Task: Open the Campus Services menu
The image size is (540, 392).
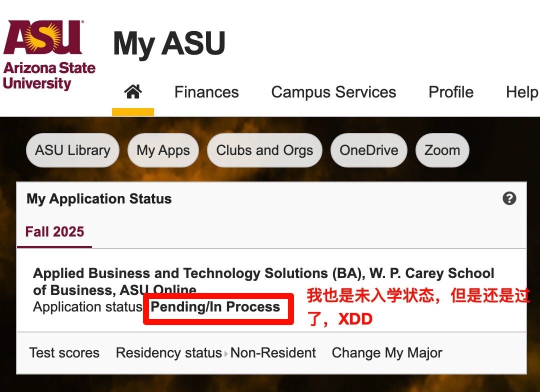Action: pyautogui.click(x=333, y=92)
